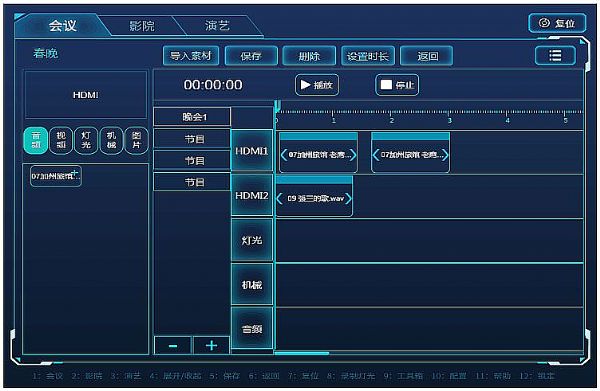
Task: Click the minus button to remove a program
Action: [173, 346]
